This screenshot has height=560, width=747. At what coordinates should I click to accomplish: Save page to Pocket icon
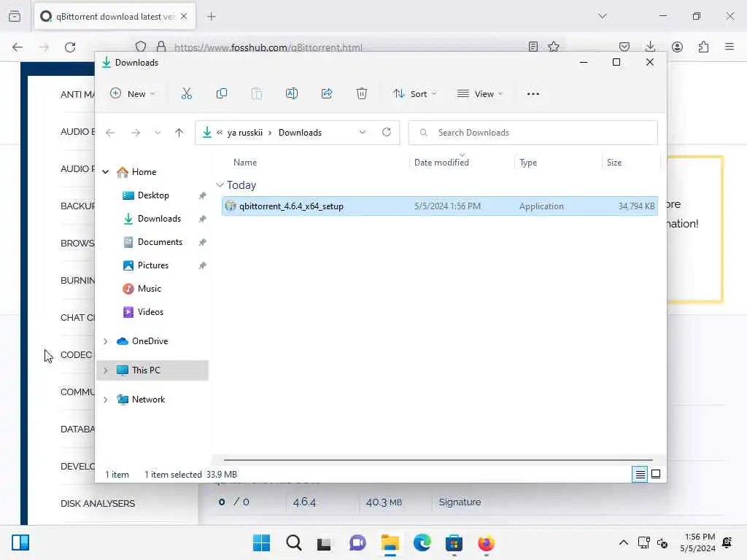(x=624, y=47)
